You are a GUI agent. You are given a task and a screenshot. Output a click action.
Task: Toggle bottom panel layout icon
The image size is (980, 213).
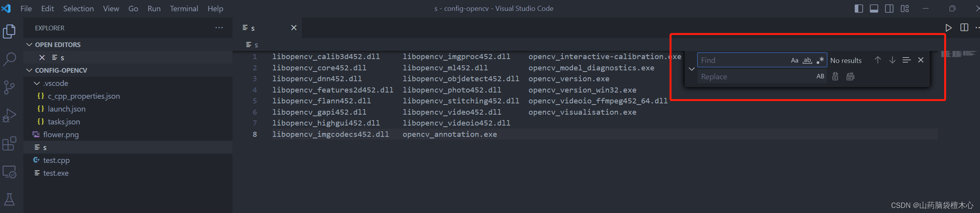click(x=874, y=9)
